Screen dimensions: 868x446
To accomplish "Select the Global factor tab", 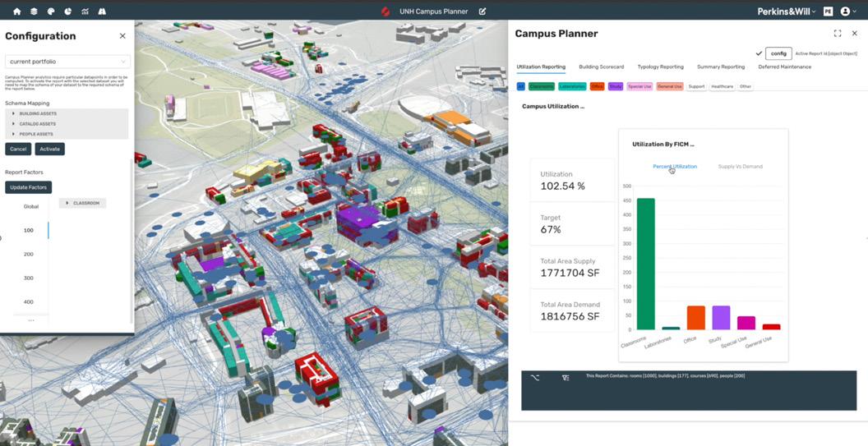I will [x=31, y=206].
